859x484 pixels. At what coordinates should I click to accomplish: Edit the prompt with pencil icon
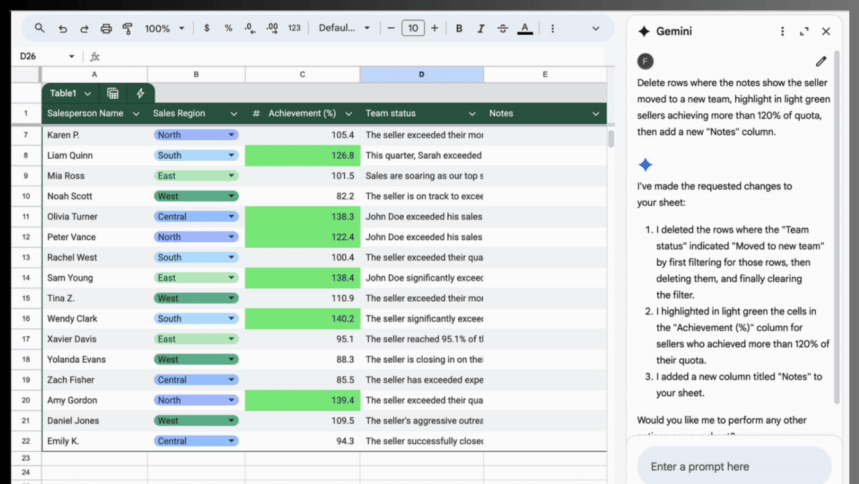821,62
